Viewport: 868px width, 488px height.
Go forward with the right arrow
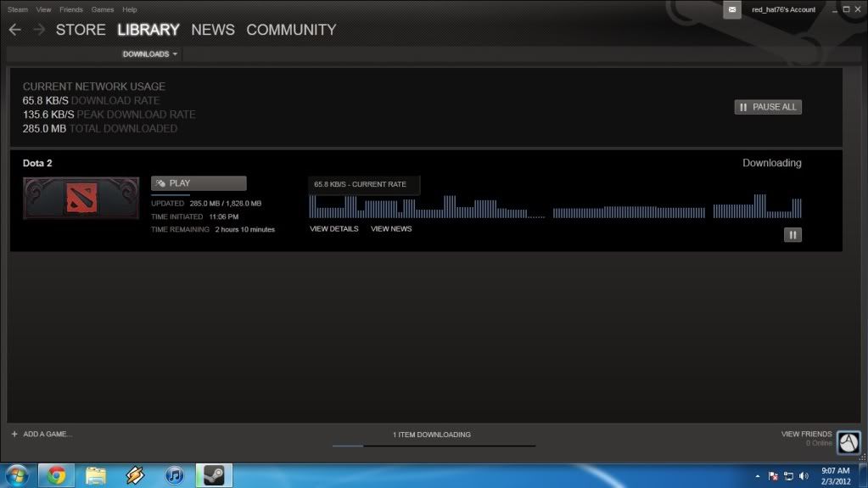coord(39,30)
